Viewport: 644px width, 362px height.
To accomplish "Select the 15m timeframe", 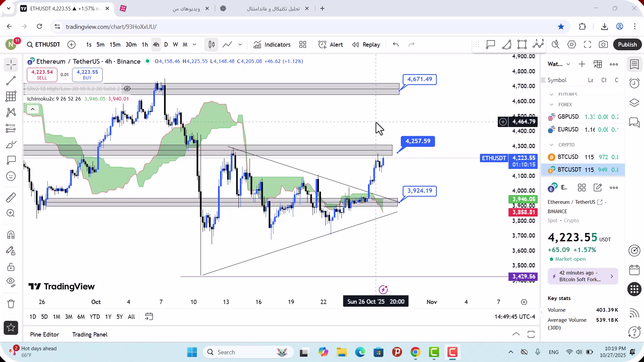I will (115, 45).
